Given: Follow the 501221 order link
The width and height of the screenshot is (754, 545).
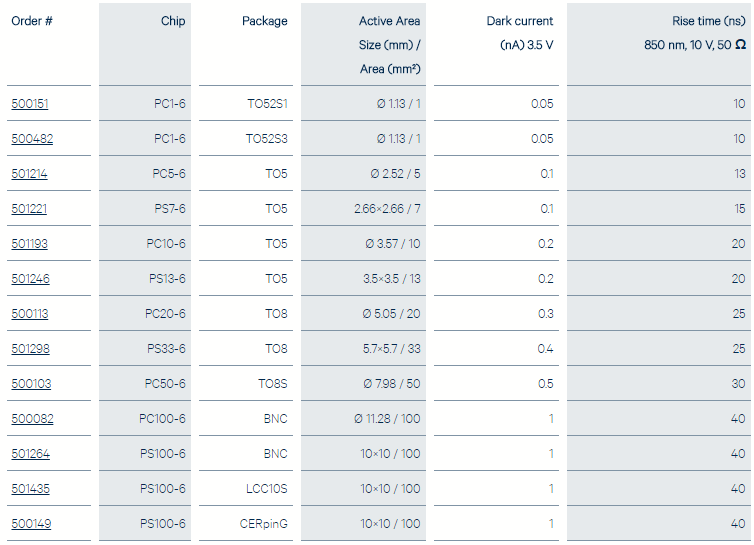Looking at the screenshot, I should pos(29,209).
